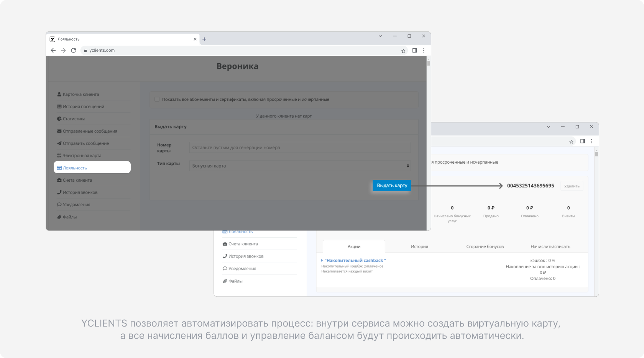Click the Удалить button beside card number
The height and width of the screenshot is (358, 644).
[572, 186]
